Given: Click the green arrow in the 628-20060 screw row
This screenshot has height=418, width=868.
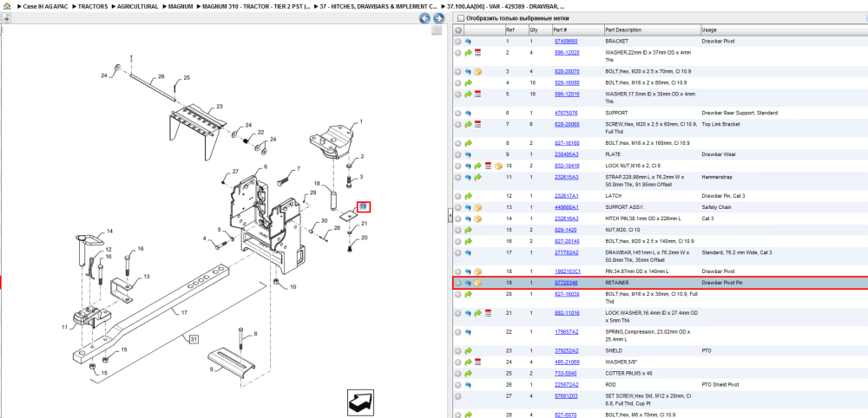Looking at the screenshot, I should (468, 124).
